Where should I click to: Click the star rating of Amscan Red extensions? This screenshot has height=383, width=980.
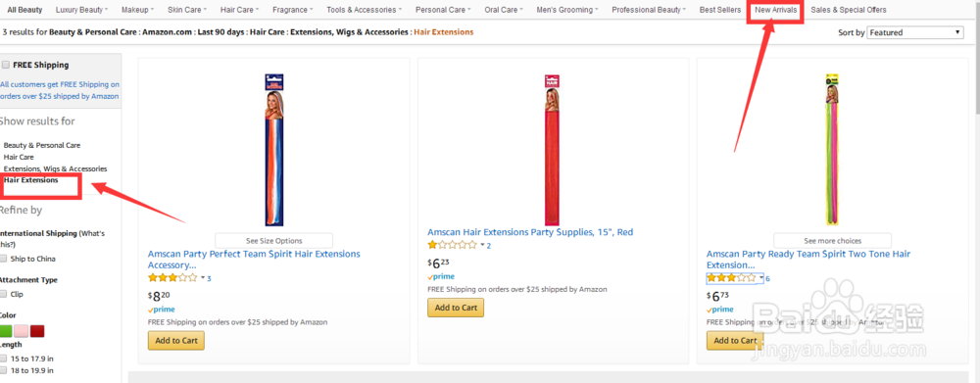click(453, 246)
